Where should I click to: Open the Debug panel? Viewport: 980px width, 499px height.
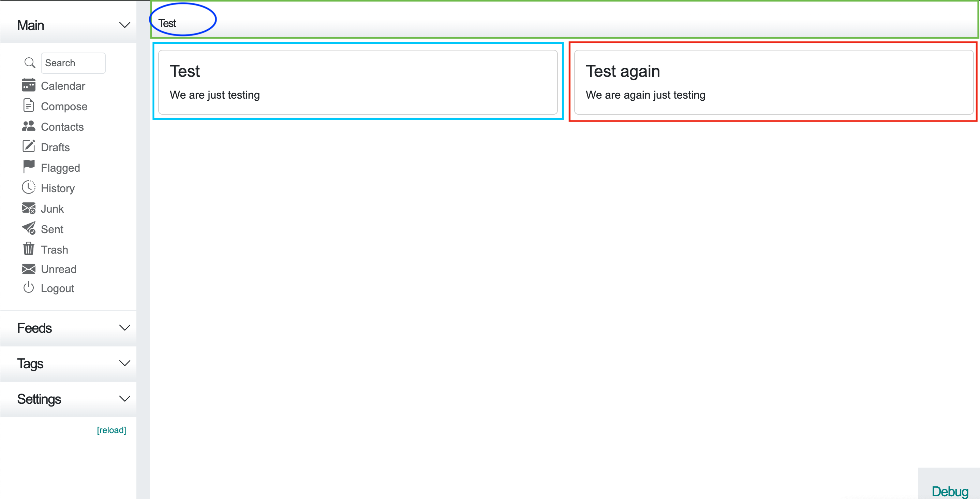(x=950, y=491)
